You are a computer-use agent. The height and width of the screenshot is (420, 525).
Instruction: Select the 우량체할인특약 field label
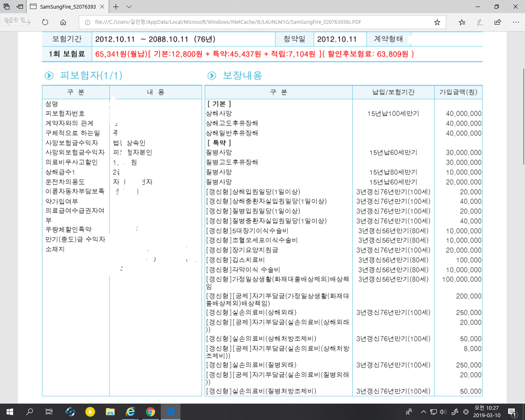[68, 230]
